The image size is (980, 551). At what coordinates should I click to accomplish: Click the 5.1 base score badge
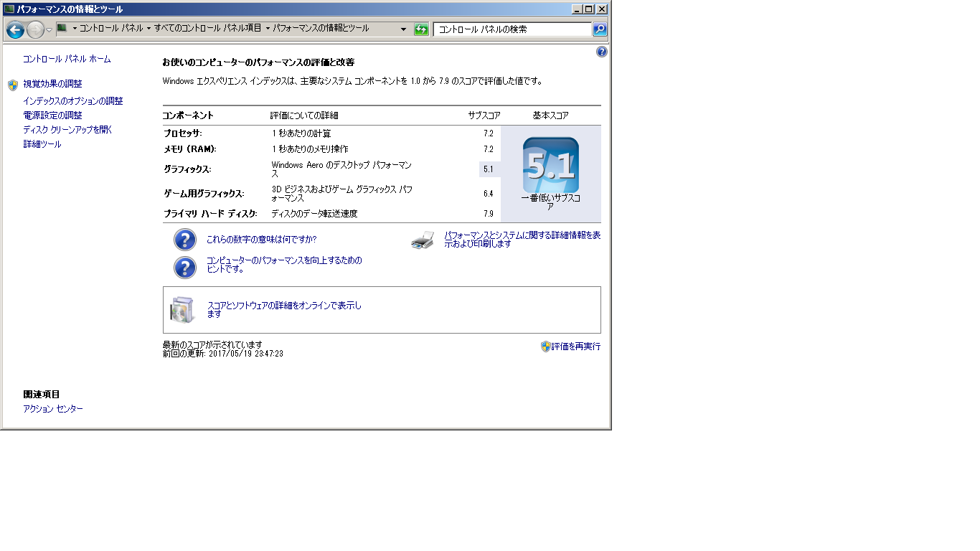coord(550,165)
